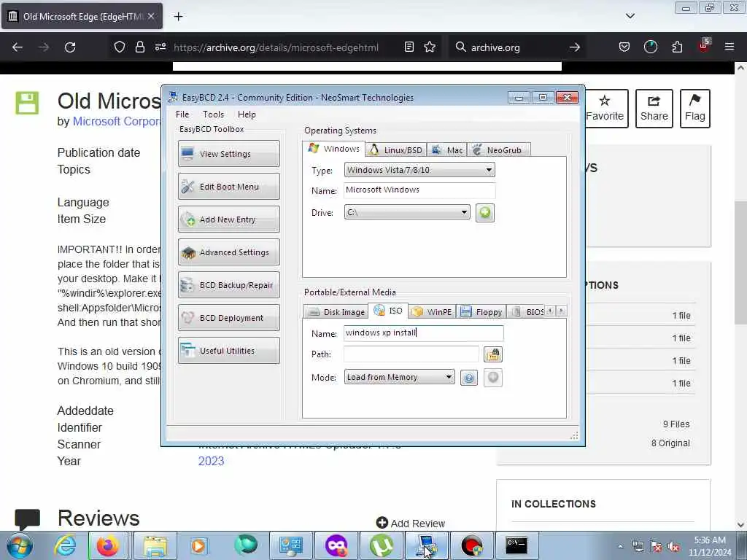Open EasyBCD Tools menu
The width and height of the screenshot is (747, 560).
point(214,114)
